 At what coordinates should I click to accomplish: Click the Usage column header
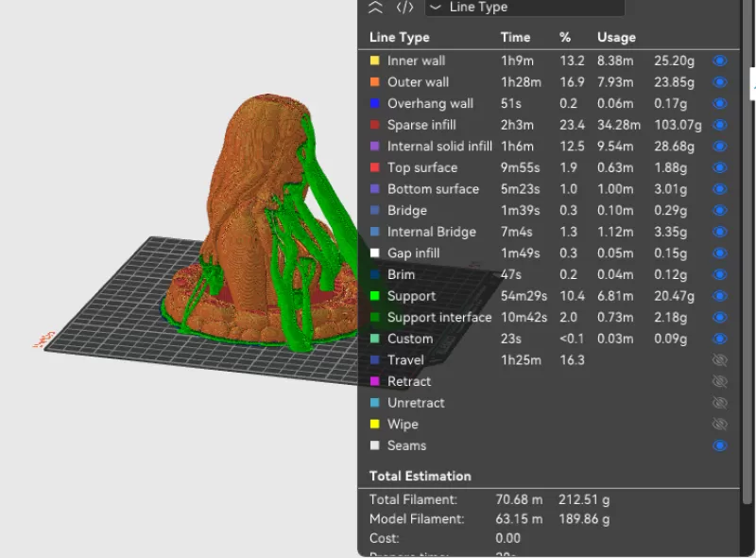(x=616, y=38)
